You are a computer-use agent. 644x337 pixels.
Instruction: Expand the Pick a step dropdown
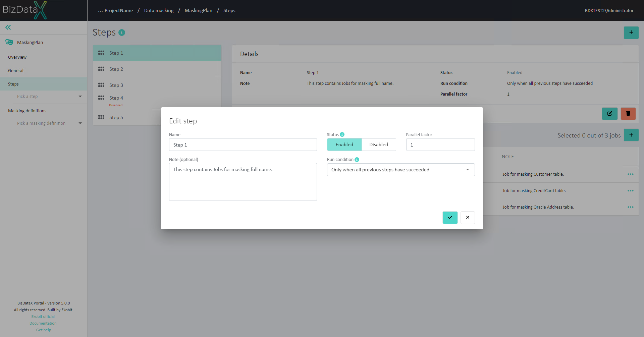coord(49,97)
